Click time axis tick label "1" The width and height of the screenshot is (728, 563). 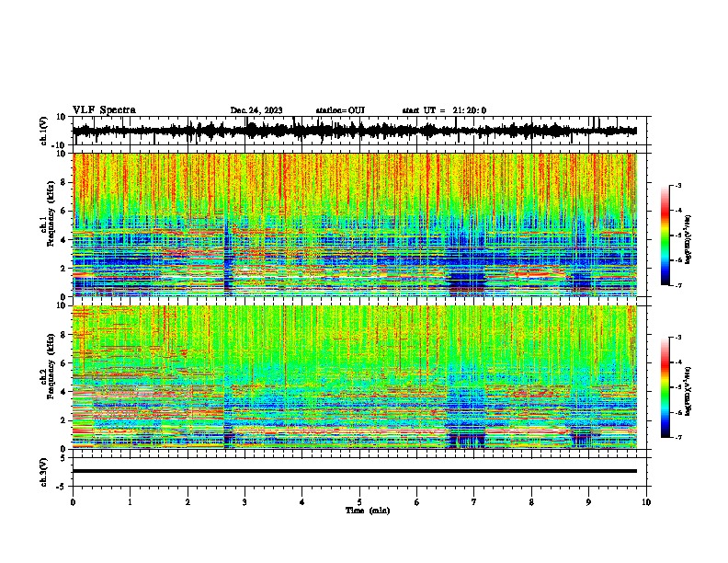(130, 502)
